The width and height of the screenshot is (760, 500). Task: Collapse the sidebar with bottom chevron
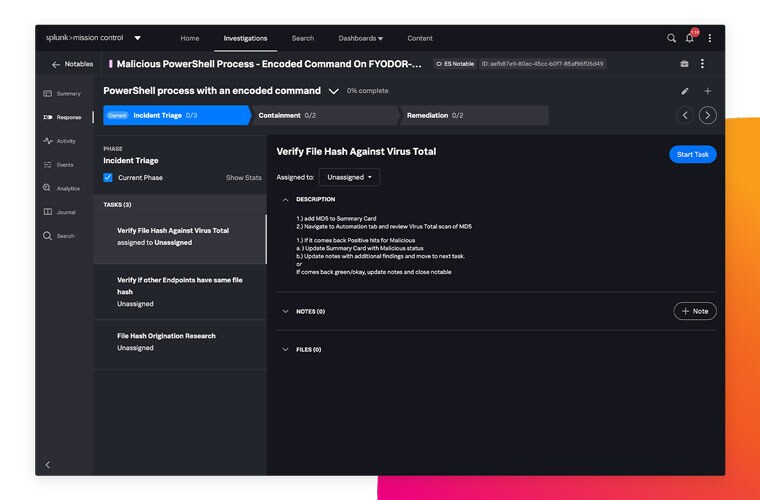[48, 465]
